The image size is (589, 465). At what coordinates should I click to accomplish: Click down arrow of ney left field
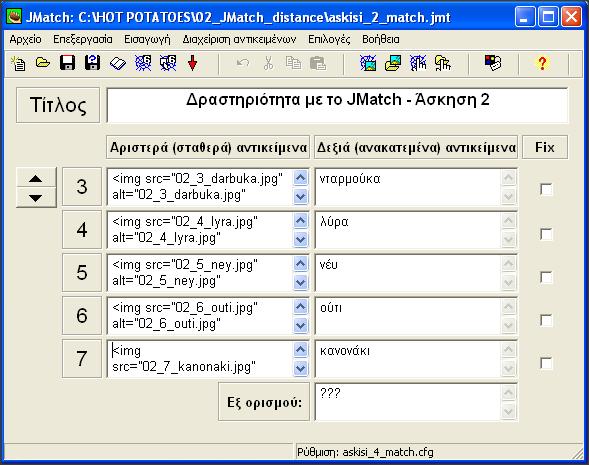(301, 282)
